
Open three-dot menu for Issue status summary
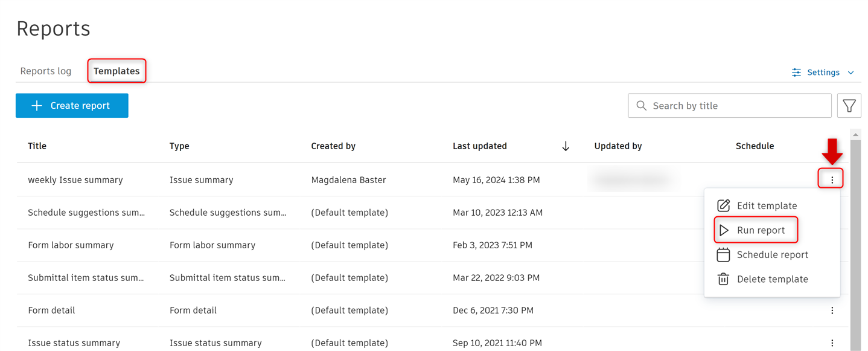832,343
